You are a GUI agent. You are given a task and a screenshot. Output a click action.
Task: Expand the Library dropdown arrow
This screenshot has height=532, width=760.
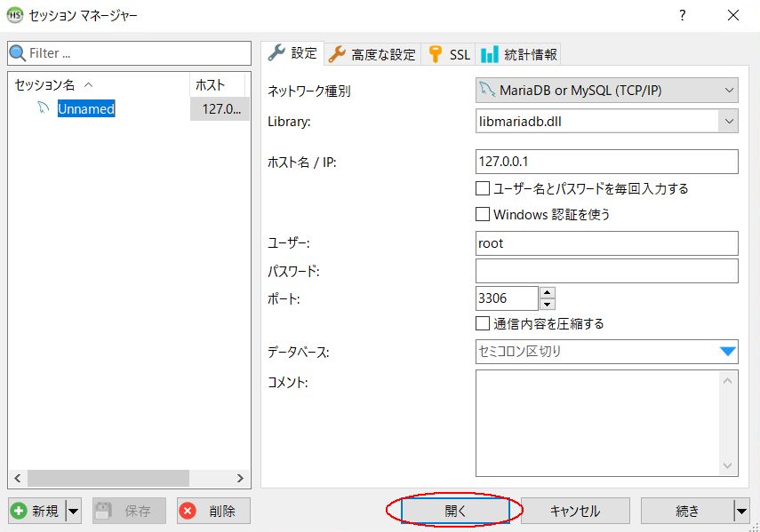(729, 121)
